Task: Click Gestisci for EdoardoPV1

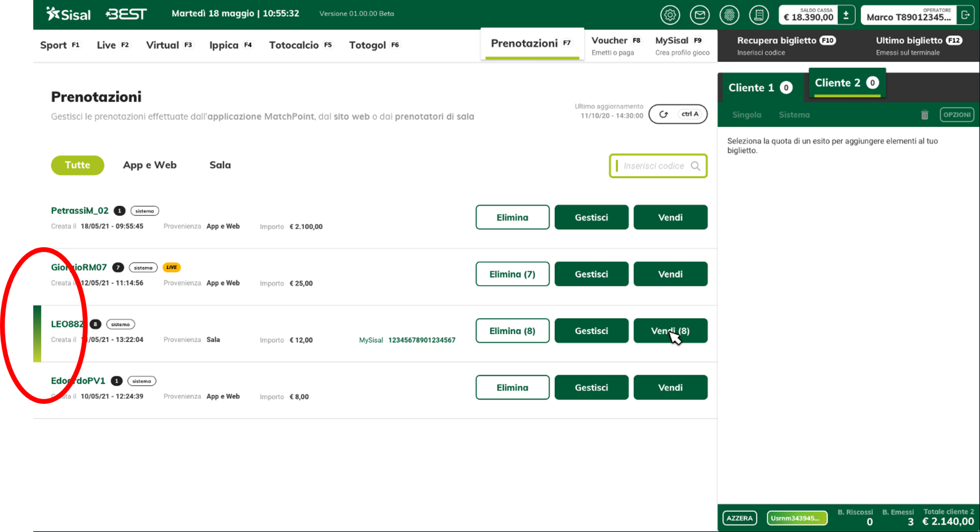Action: point(592,388)
